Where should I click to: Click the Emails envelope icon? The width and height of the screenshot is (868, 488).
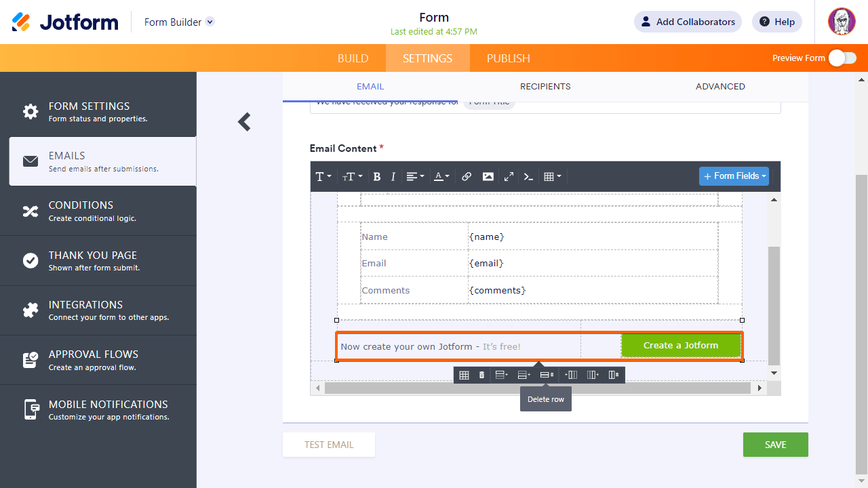[31, 161]
